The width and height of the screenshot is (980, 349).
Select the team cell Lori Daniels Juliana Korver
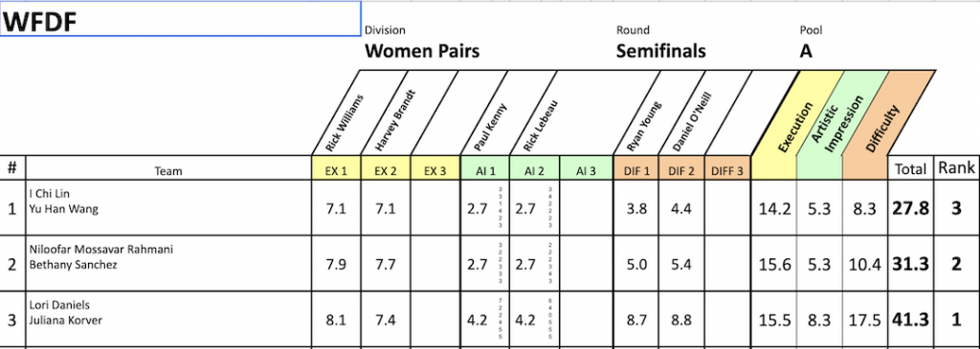click(x=168, y=319)
